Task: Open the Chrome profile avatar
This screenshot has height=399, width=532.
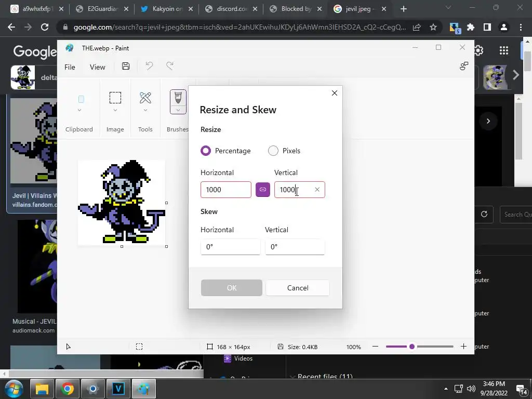Action: click(504, 27)
